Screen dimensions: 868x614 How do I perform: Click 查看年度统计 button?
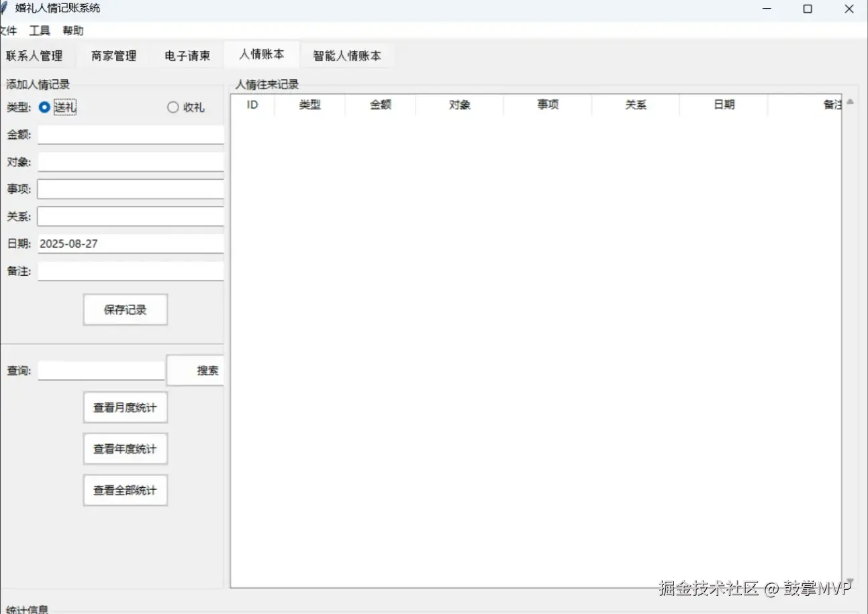coord(125,448)
